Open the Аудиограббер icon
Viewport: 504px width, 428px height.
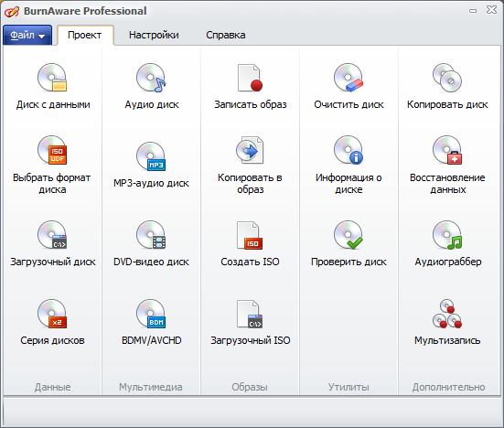446,235
